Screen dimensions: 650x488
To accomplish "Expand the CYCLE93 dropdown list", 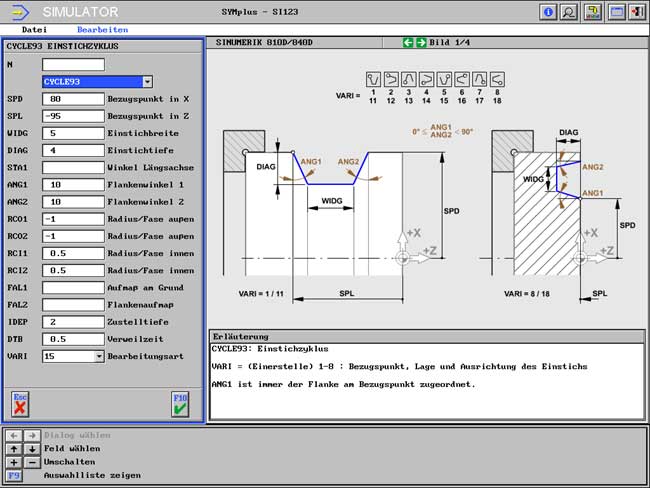I will [148, 82].
